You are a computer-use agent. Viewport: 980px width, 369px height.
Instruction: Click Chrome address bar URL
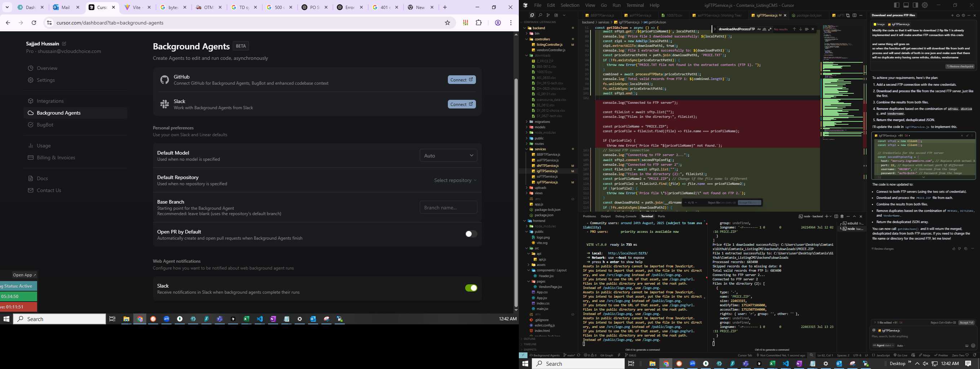pos(110,23)
